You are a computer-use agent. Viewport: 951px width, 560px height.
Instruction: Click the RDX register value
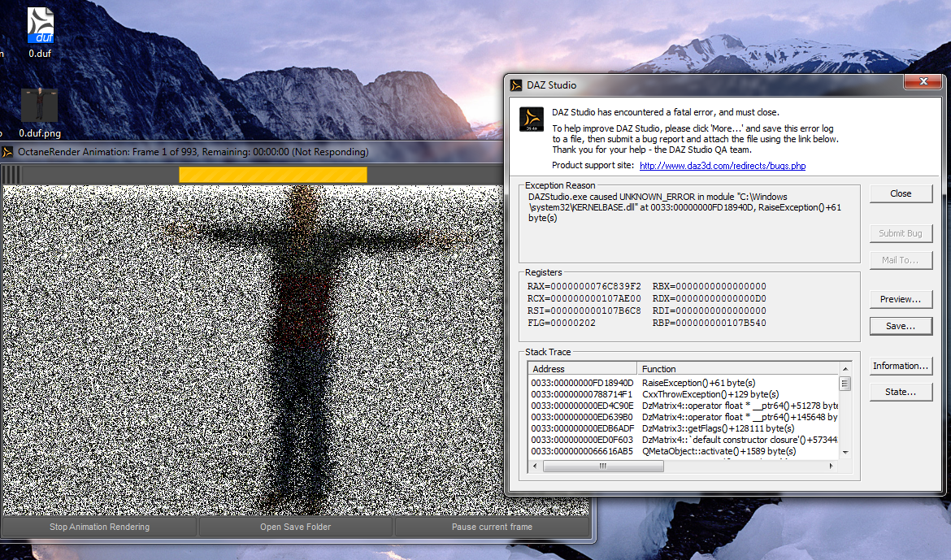click(710, 298)
